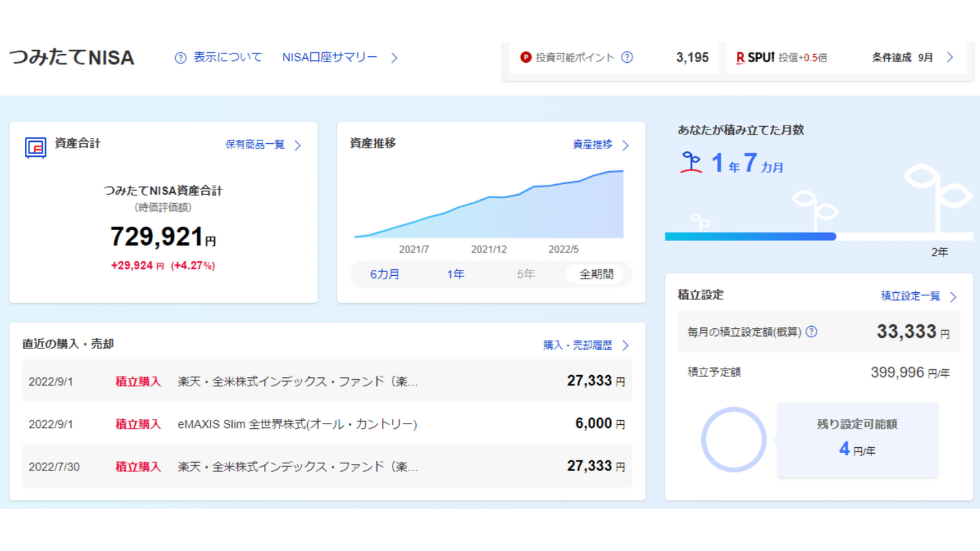Screen dimensions: 980x551
Task: Click chevron beside 資産推移 link
Action: 625,145
